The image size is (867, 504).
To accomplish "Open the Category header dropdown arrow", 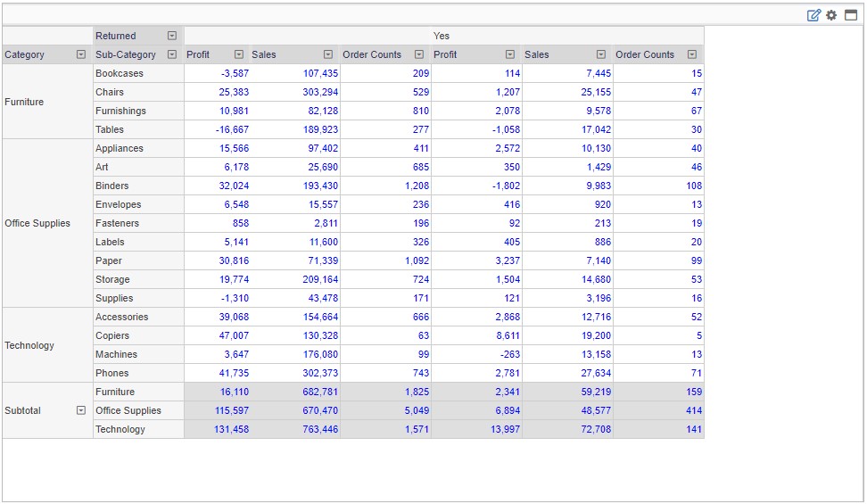I will coord(81,54).
